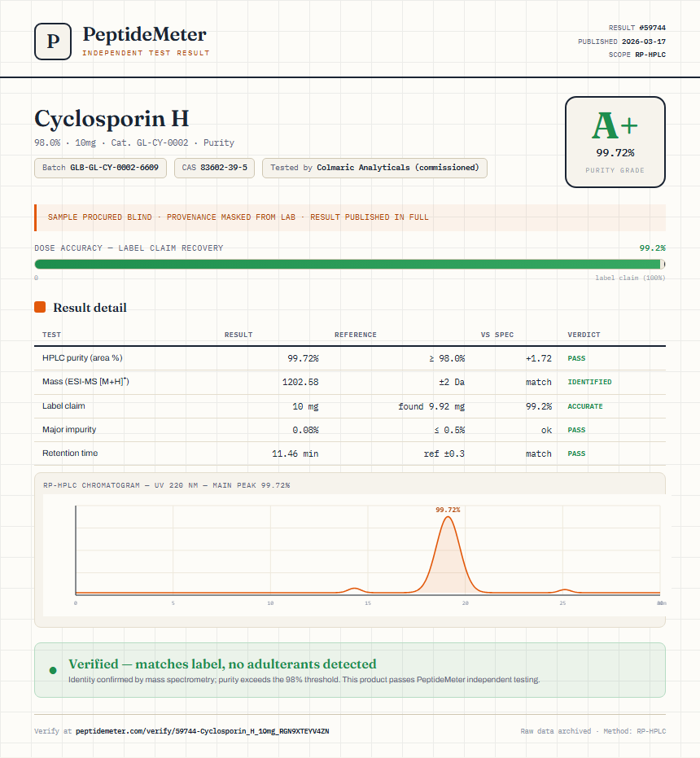
Task: Click the Major impurity row label
Action: [x=69, y=429]
